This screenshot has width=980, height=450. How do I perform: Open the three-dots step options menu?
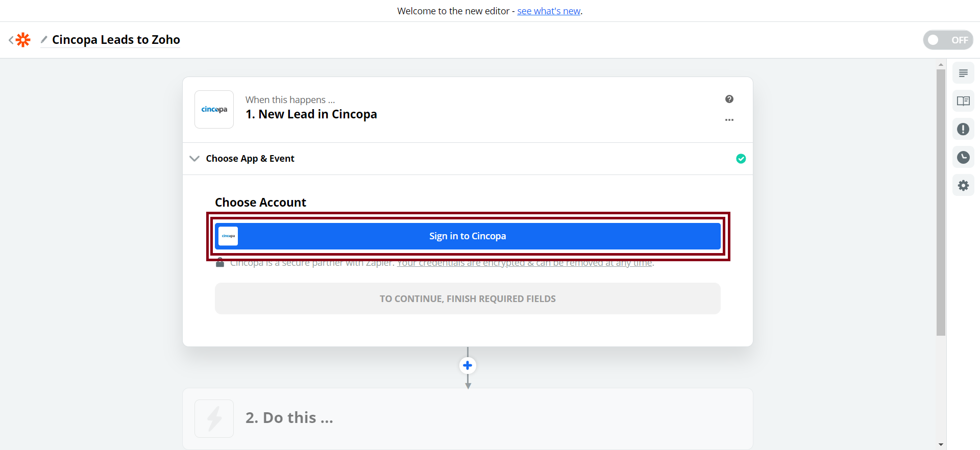[729, 120]
